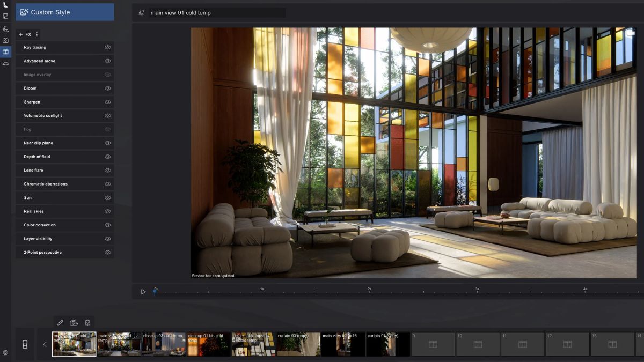This screenshot has height=362, width=644.
Task: Select the second main view cold temp thumbnail
Action: [119, 344]
